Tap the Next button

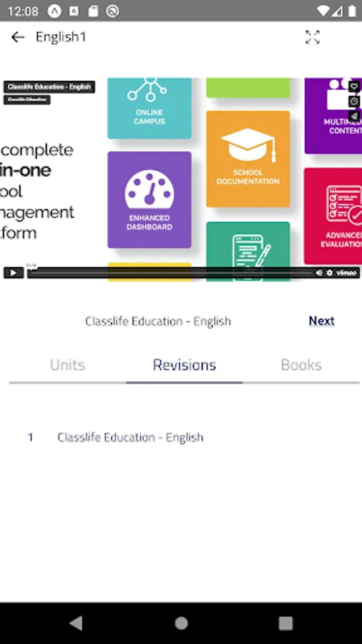pyautogui.click(x=321, y=321)
